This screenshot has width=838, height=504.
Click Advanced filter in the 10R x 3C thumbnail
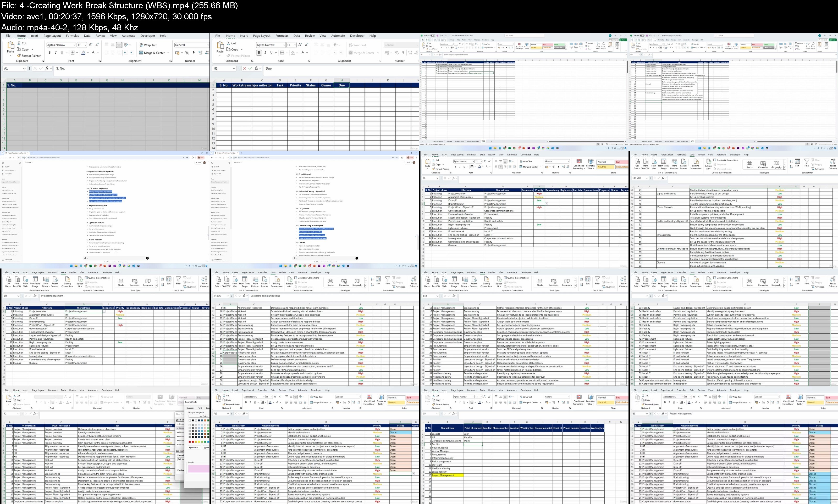coord(818,169)
